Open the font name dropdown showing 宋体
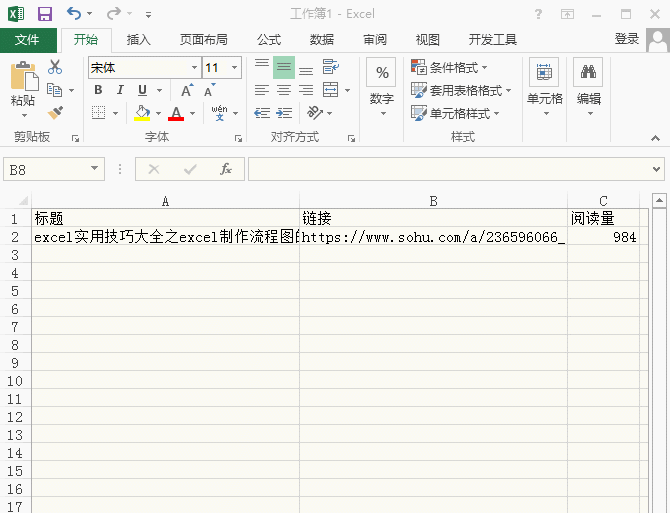 (x=144, y=67)
